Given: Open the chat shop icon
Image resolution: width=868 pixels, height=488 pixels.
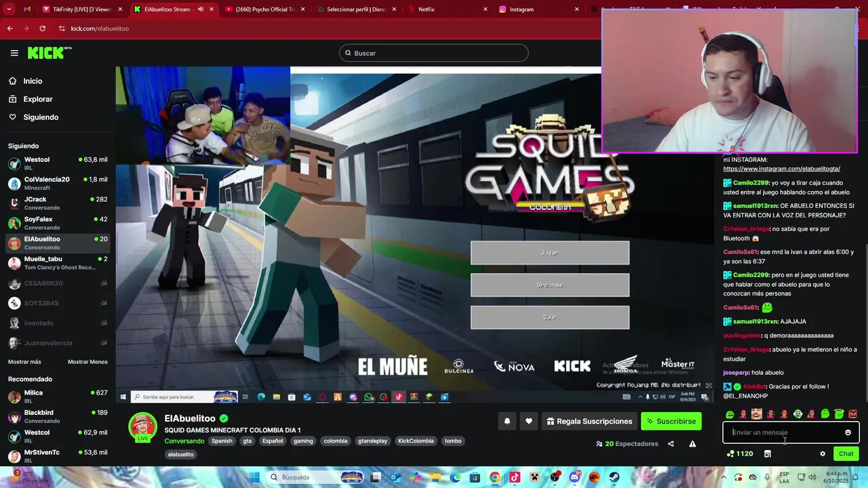Looking at the screenshot, I should (x=768, y=454).
